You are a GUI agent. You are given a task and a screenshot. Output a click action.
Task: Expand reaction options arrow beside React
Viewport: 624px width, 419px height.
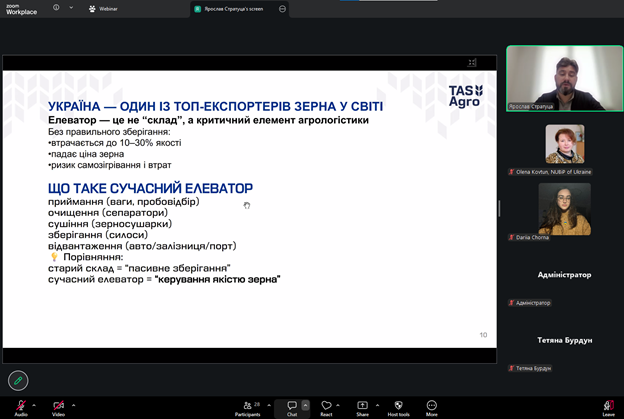338,405
